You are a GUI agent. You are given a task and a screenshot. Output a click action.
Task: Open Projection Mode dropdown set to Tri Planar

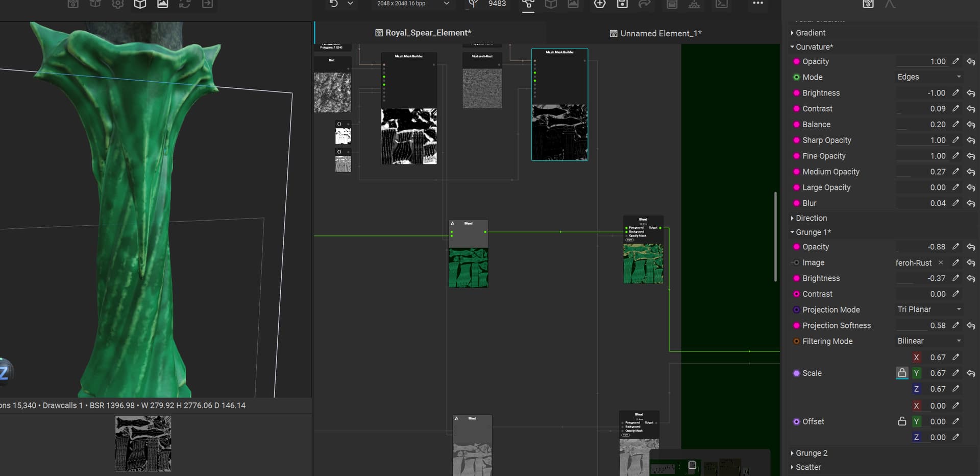(929, 310)
